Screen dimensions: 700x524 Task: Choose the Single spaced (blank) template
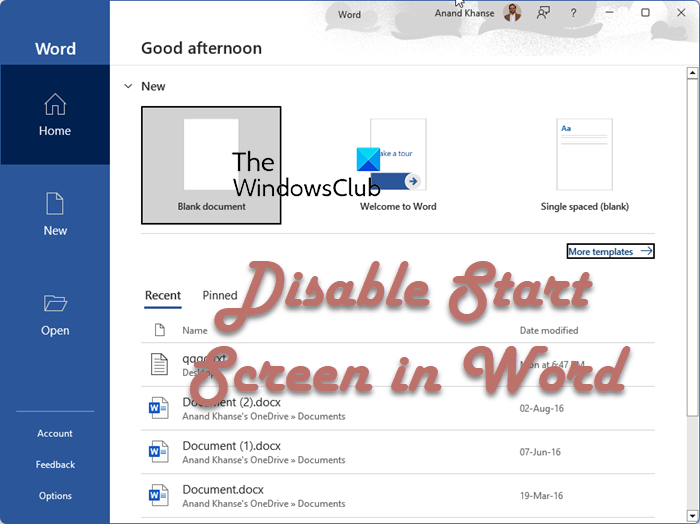click(584, 165)
